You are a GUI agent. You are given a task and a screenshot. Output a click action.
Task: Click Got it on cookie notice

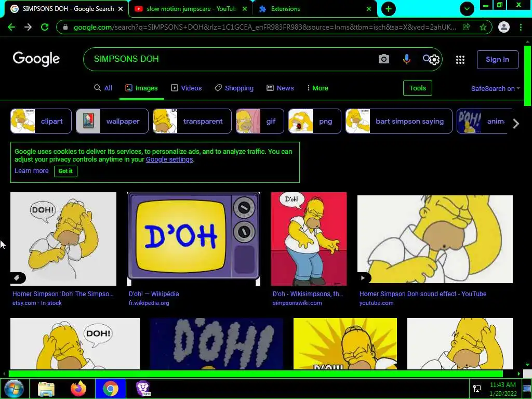[x=65, y=171]
